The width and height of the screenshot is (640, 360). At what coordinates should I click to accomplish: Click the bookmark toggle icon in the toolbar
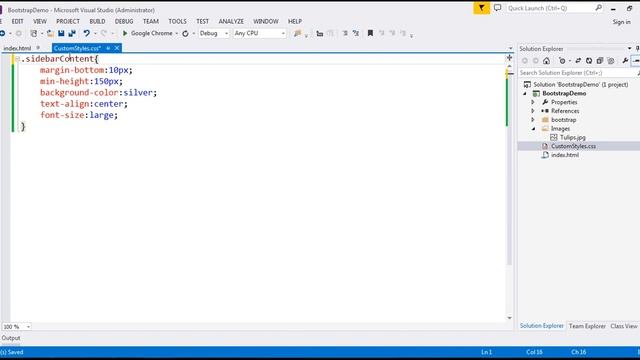[370, 33]
